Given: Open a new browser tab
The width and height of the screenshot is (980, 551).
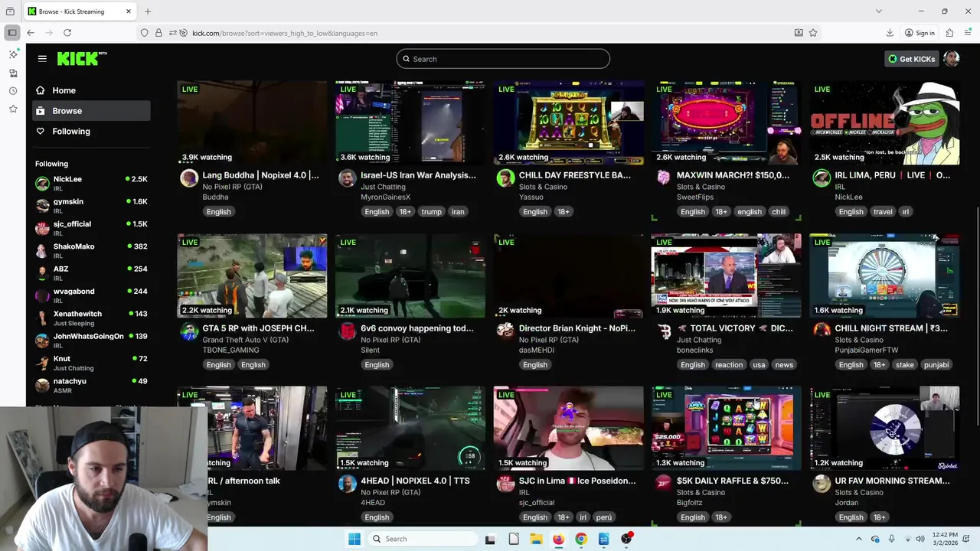Looking at the screenshot, I should pyautogui.click(x=148, y=11).
